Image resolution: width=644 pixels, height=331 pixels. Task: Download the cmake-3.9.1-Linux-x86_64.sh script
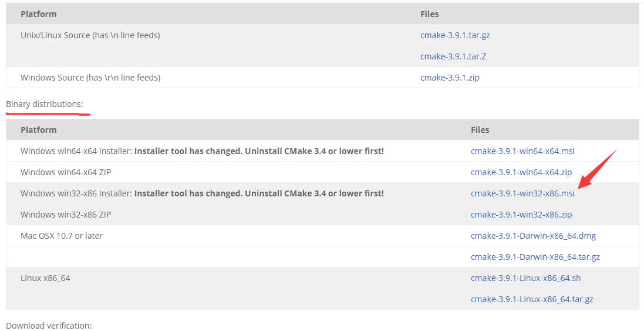tap(526, 278)
